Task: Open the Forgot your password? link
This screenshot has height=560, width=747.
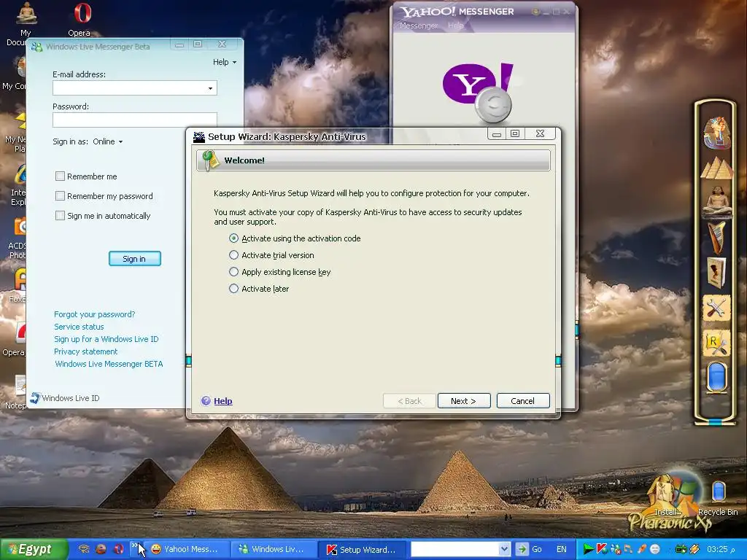Action: coord(94,314)
